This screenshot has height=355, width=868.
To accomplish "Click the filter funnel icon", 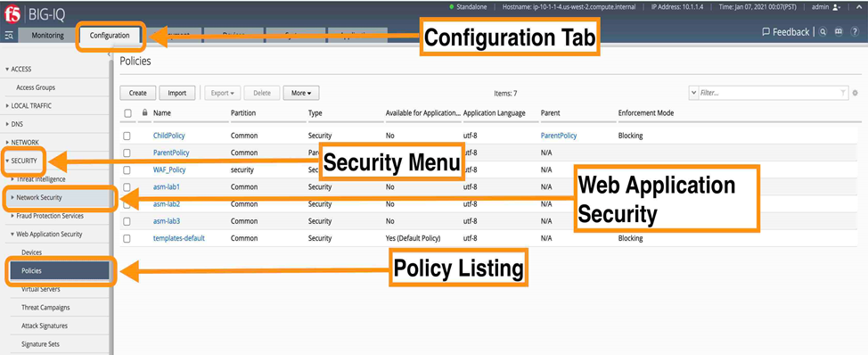I will point(843,93).
